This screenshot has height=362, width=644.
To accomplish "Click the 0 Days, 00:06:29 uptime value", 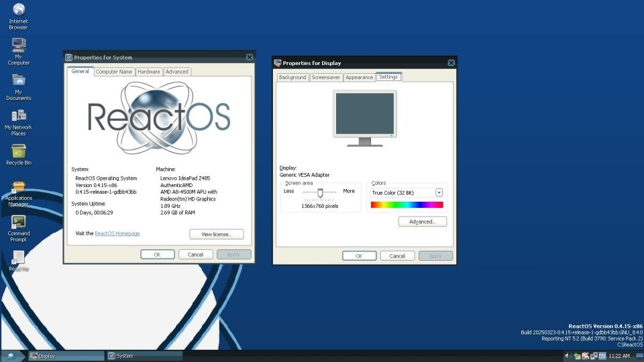I will pyautogui.click(x=94, y=213).
